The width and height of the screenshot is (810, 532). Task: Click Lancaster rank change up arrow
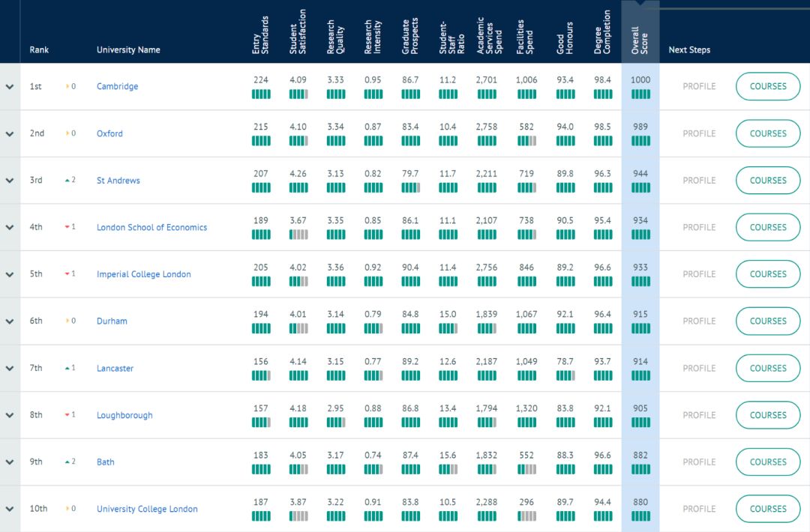pos(67,369)
